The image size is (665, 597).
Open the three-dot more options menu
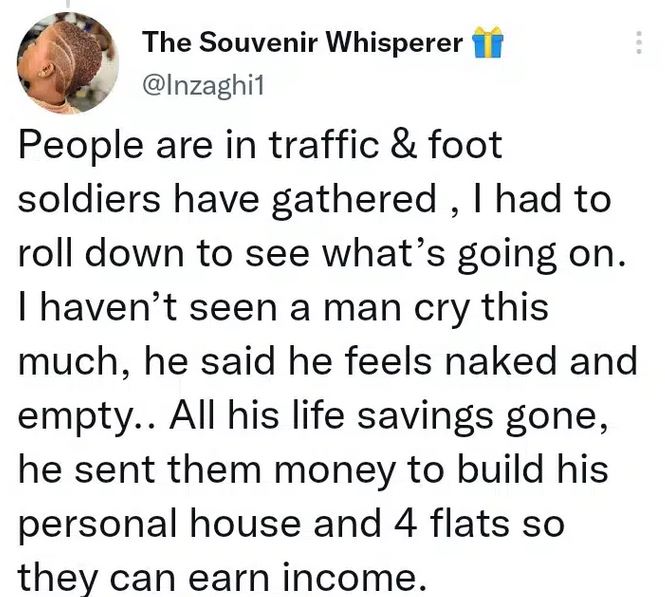(638, 43)
